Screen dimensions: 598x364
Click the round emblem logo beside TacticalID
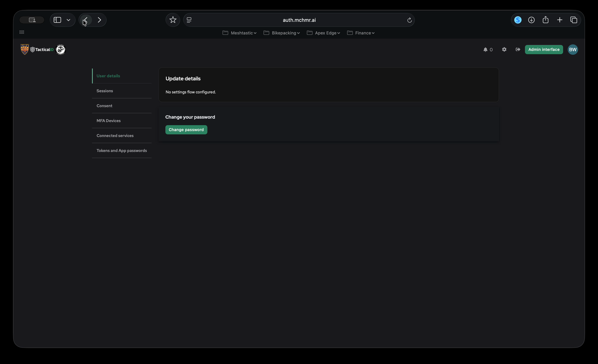point(60,49)
